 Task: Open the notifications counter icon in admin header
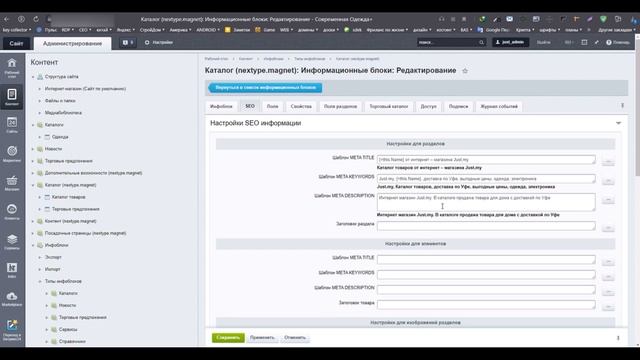(x=128, y=42)
